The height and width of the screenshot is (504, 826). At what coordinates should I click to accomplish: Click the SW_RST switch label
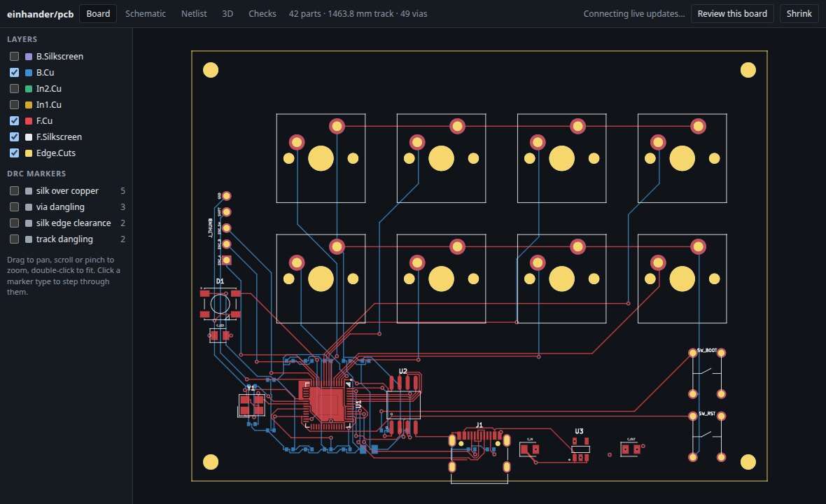(707, 414)
